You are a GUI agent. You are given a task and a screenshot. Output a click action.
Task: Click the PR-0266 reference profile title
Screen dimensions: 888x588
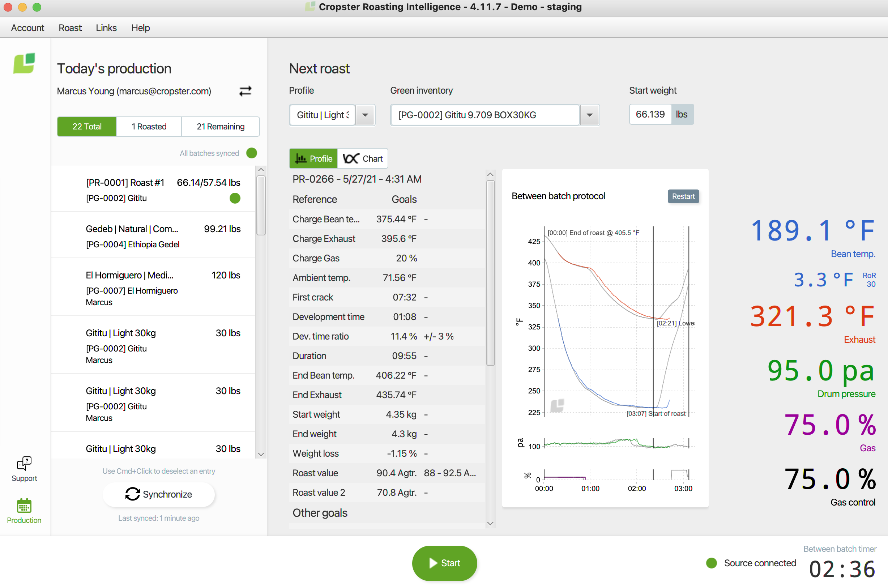coord(357,179)
